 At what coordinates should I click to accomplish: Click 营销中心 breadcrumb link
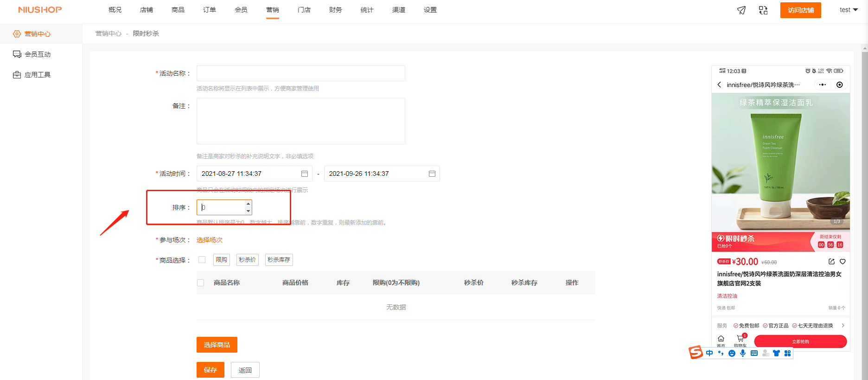click(108, 33)
